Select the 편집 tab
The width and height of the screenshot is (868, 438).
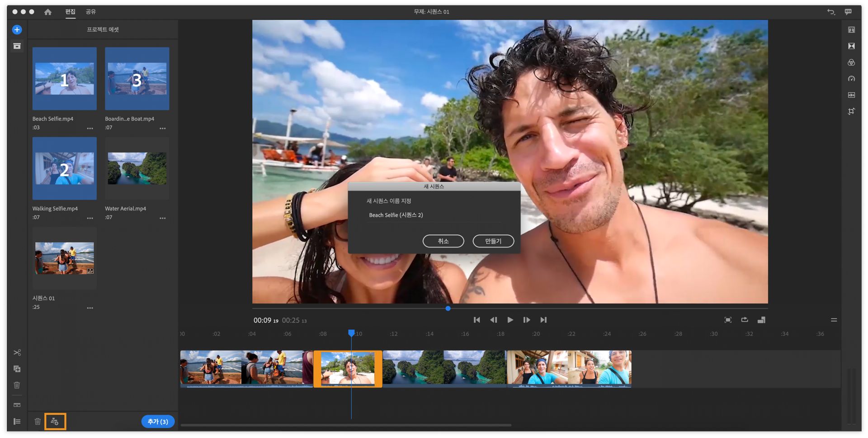[x=70, y=12]
